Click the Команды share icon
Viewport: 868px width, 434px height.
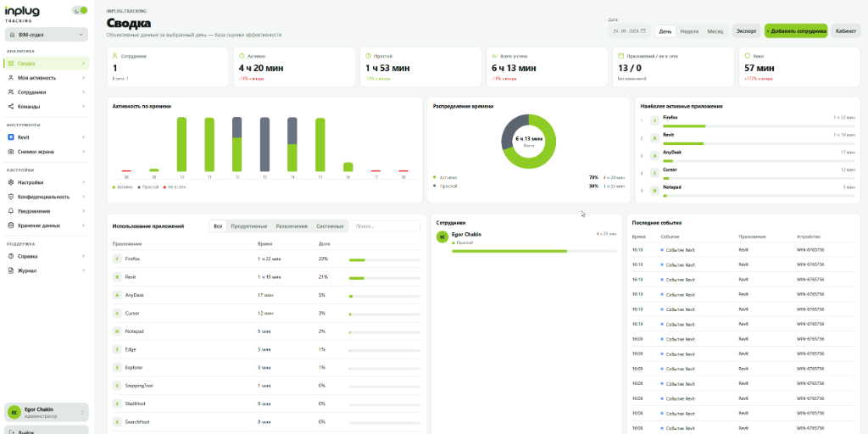coord(11,106)
